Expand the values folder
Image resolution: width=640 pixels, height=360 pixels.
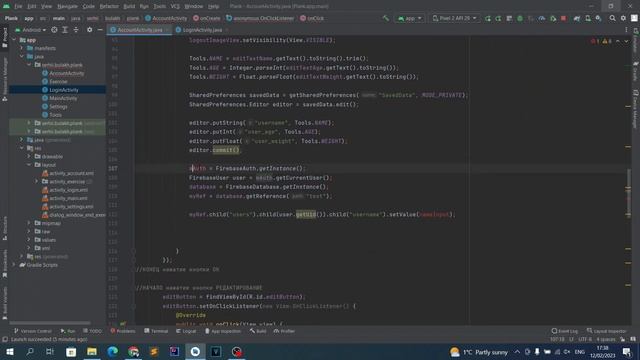point(29,240)
